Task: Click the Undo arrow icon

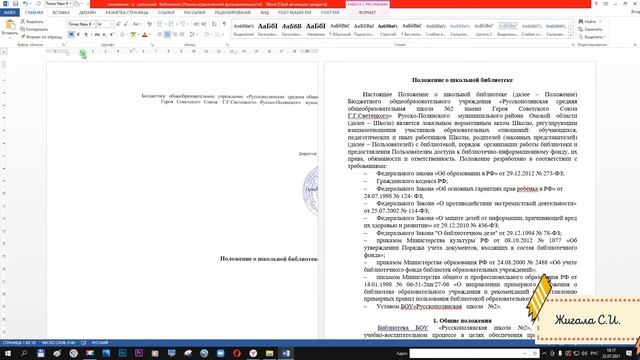Action: (x=25, y=4)
